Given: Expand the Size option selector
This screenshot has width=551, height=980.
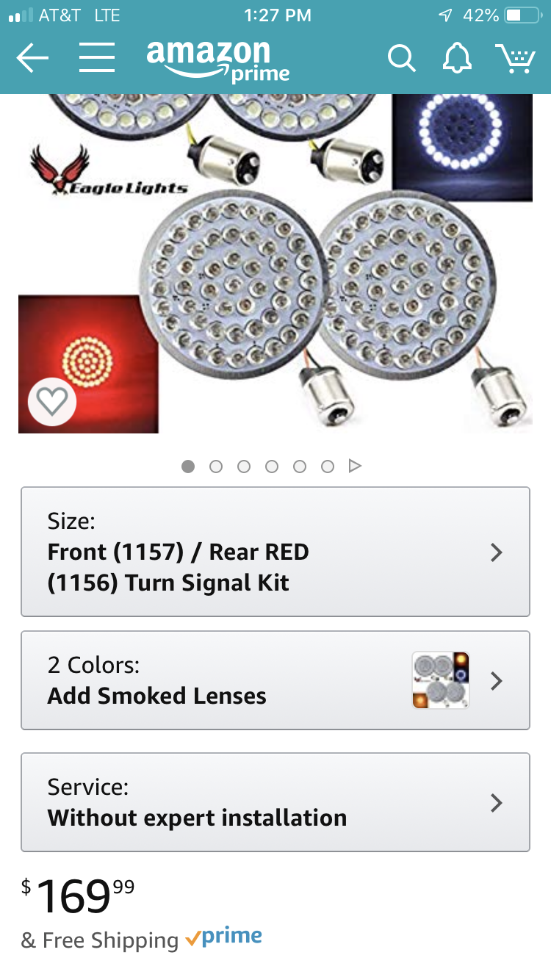Looking at the screenshot, I should pyautogui.click(x=275, y=552).
